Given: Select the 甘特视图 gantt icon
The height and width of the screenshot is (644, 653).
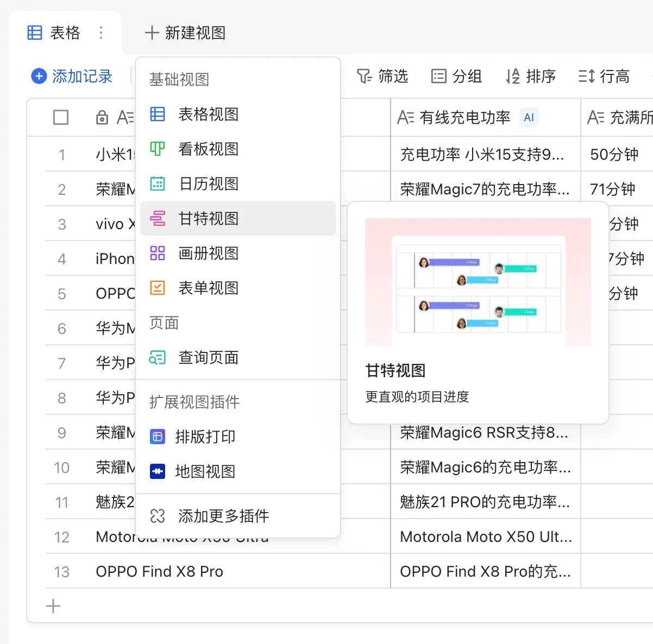Looking at the screenshot, I should (158, 218).
